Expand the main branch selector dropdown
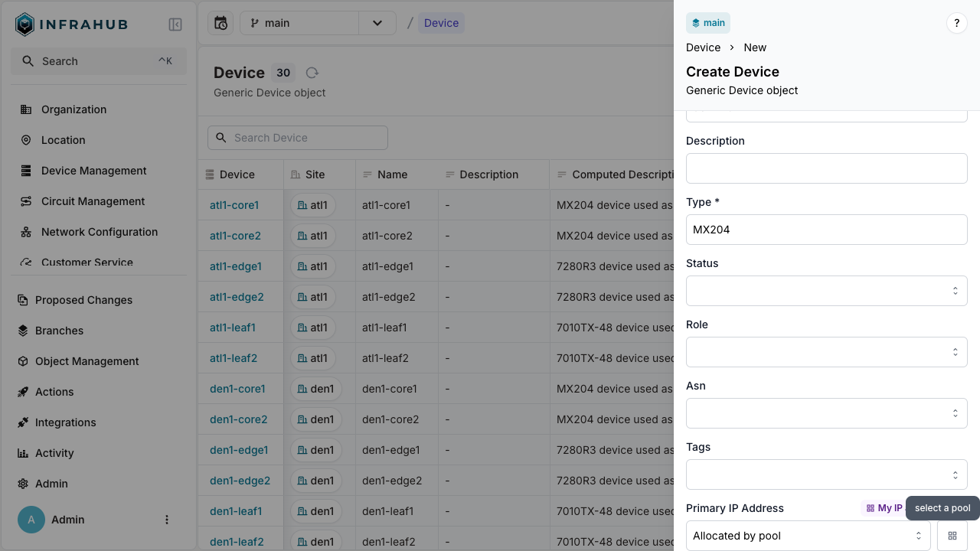 point(377,23)
